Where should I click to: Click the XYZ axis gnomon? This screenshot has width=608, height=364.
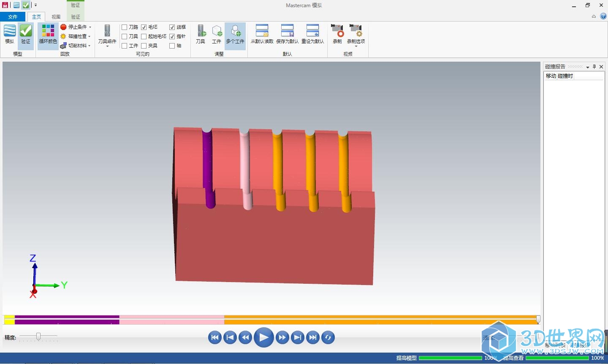coord(48,277)
